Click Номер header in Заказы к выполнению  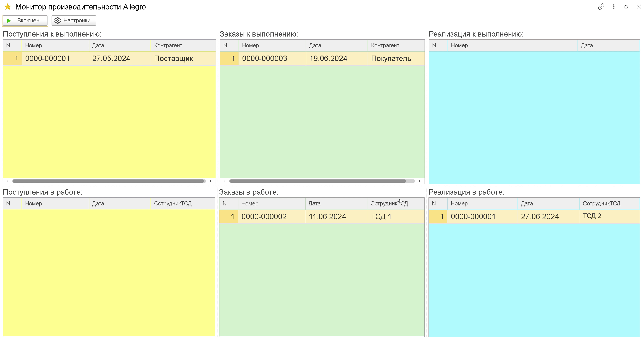click(x=272, y=45)
